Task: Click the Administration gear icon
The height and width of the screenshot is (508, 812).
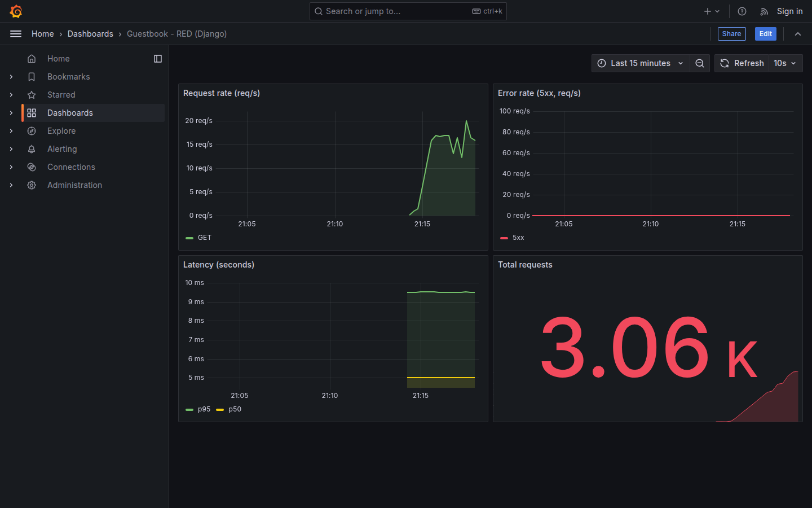Action: coord(32,185)
